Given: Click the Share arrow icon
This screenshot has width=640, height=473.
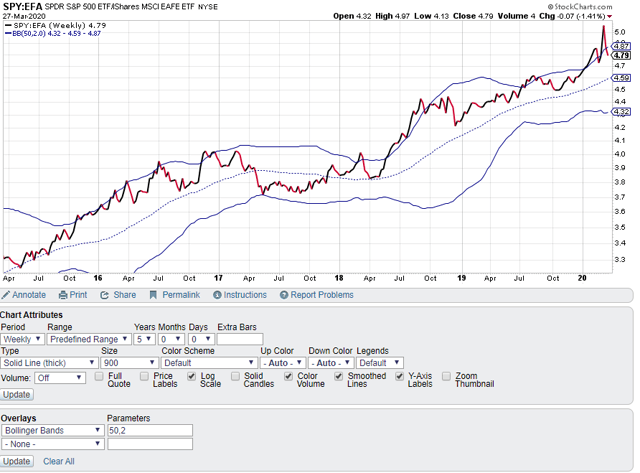Looking at the screenshot, I should [104, 295].
